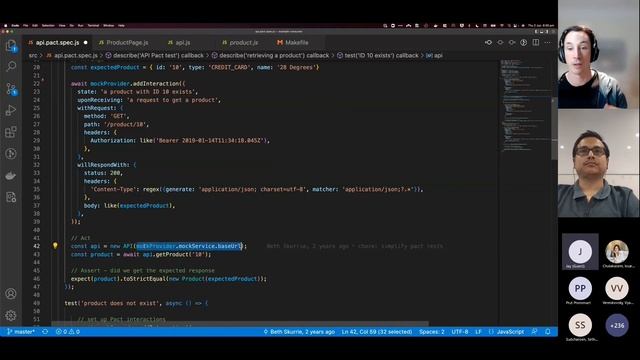Open the Docker whale icon in the sidebar
Screen dimensions: 640x360
(11, 176)
